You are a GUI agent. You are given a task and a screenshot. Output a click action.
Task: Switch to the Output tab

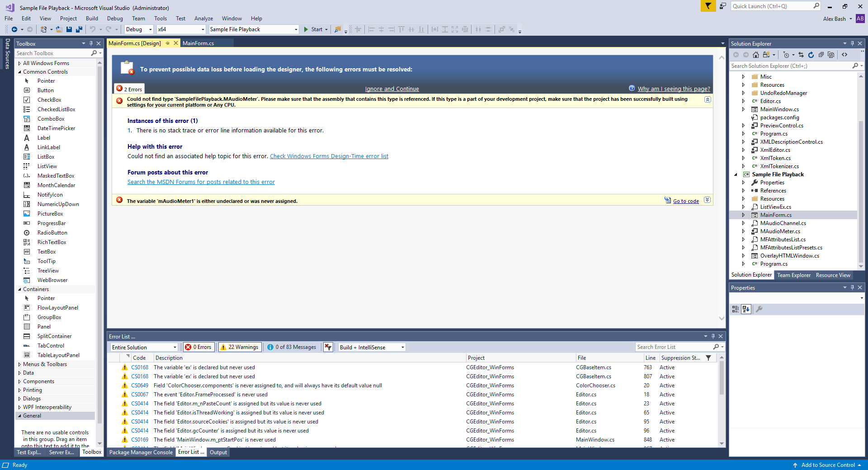coord(218,452)
